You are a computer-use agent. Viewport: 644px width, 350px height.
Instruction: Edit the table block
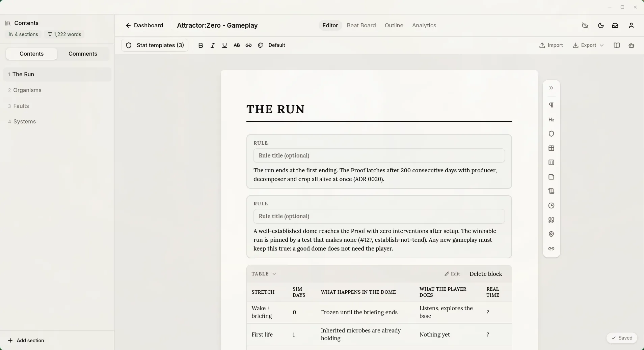tap(452, 274)
